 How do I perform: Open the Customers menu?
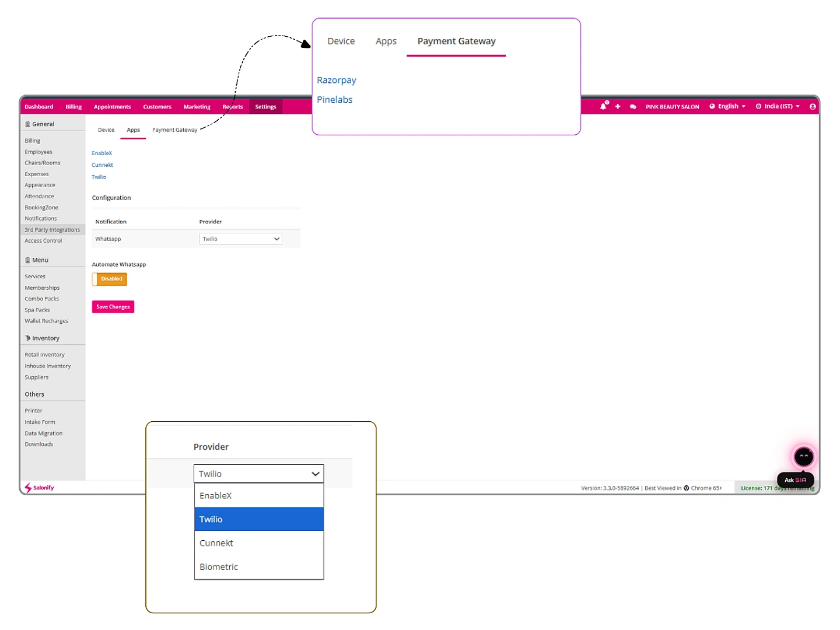(157, 107)
